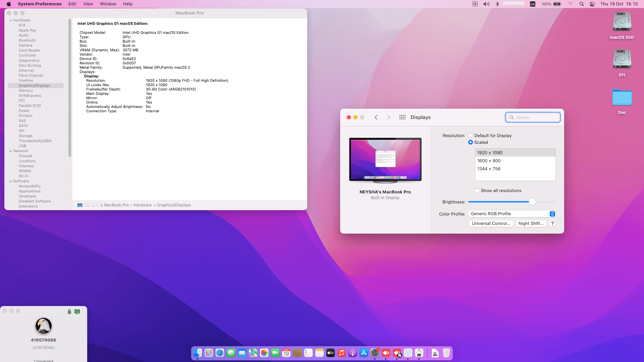The height and width of the screenshot is (362, 644).
Task: Open Safari from the dock
Action: pos(220,353)
